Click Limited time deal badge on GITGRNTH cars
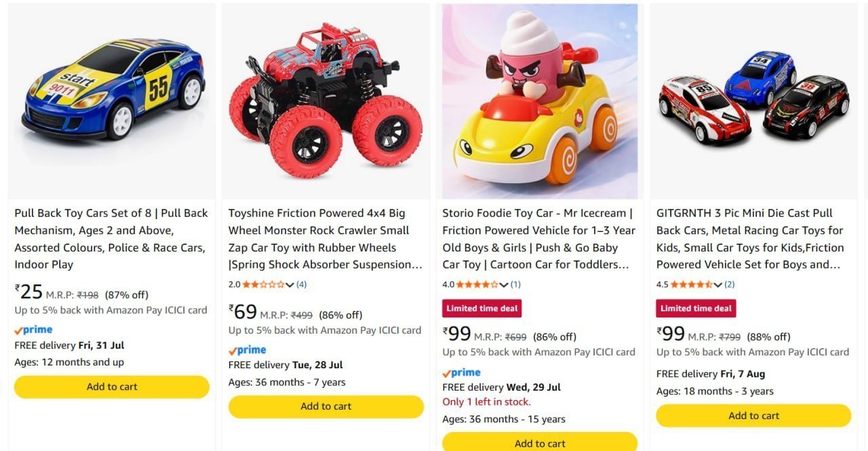This screenshot has width=868, height=451. click(x=696, y=309)
